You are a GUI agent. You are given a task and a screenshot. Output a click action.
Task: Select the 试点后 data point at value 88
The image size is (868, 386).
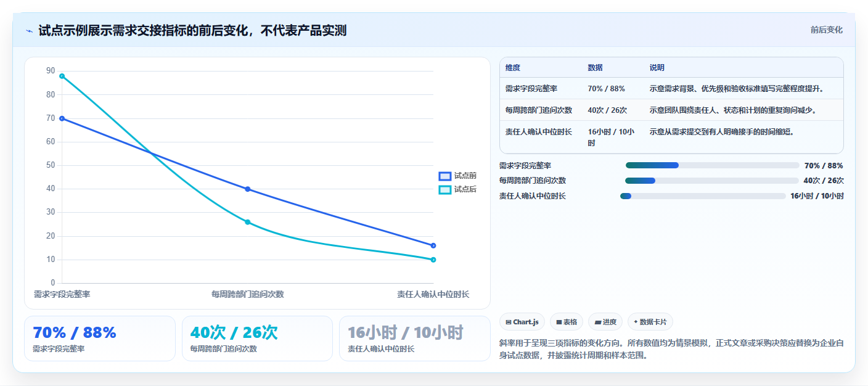pyautogui.click(x=62, y=76)
